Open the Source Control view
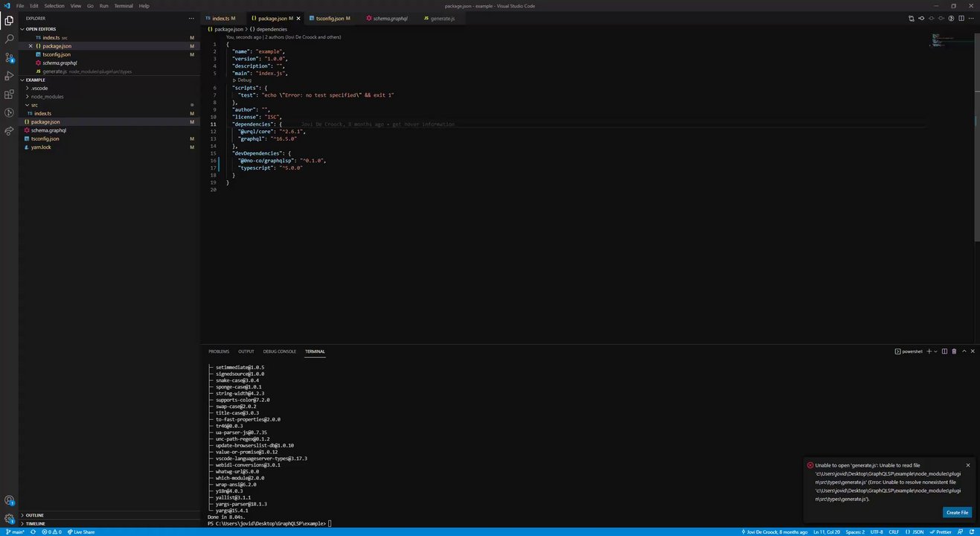Screen dimensions: 980x536 (9, 57)
